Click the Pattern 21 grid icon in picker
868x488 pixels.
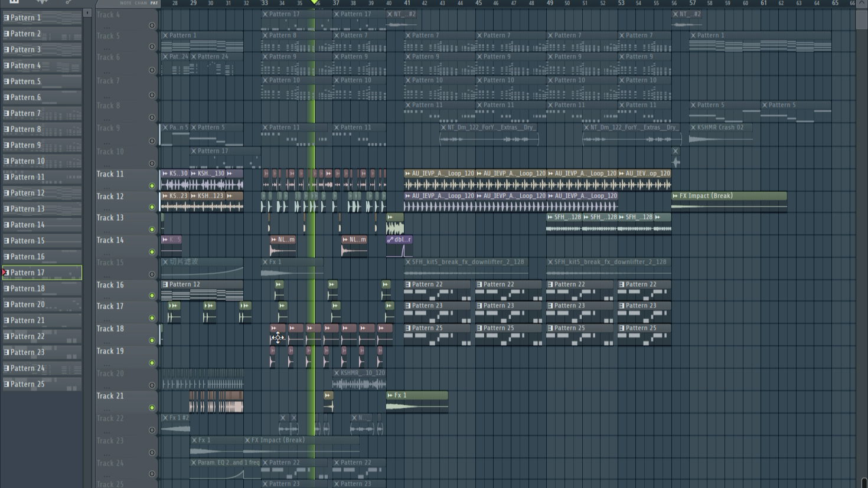[6, 320]
